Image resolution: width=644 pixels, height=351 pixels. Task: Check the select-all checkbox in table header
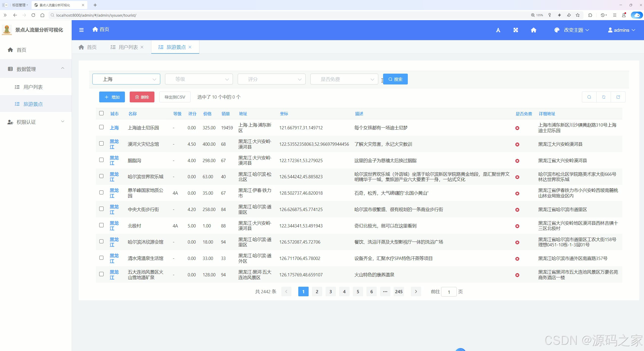(x=101, y=113)
